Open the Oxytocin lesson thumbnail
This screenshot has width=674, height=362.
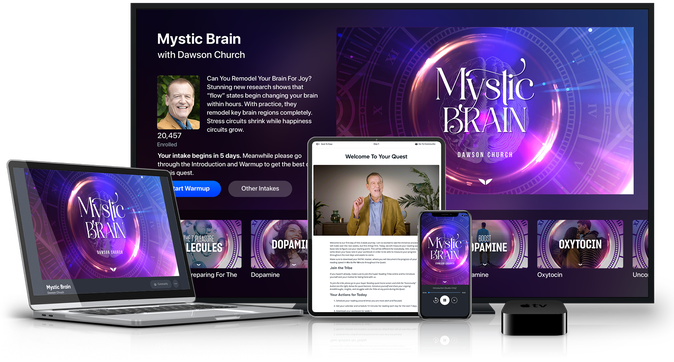(x=580, y=244)
